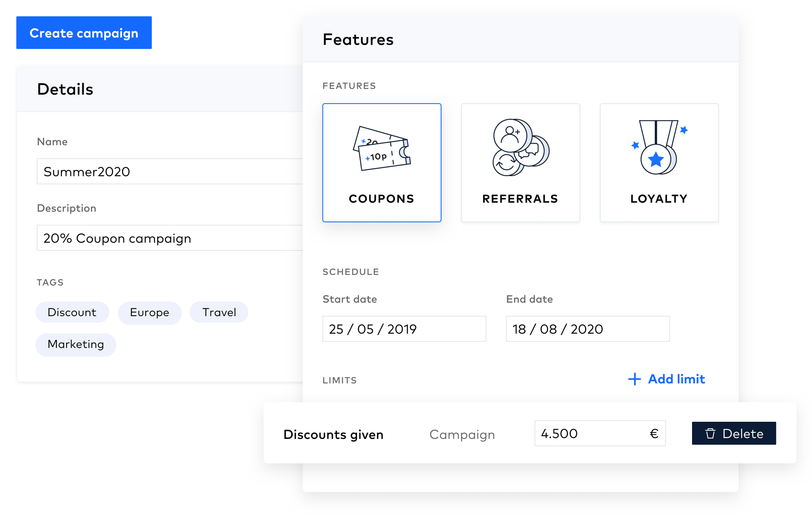Click the Add limit link
812x527 pixels.
[x=667, y=379]
